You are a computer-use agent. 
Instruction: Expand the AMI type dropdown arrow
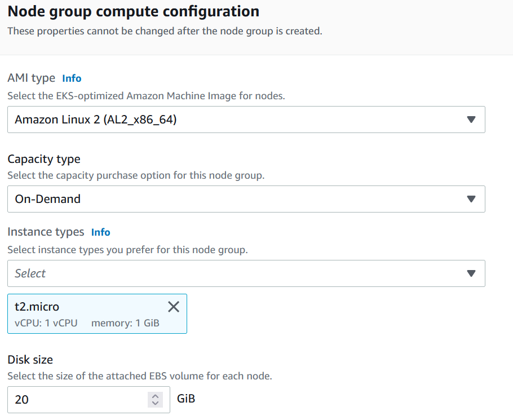click(x=471, y=120)
